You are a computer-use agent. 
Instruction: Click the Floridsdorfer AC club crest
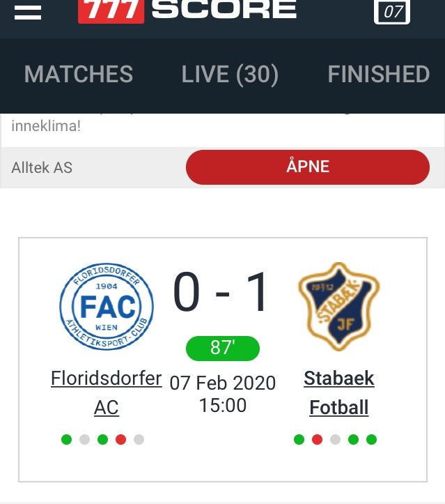coord(107,307)
